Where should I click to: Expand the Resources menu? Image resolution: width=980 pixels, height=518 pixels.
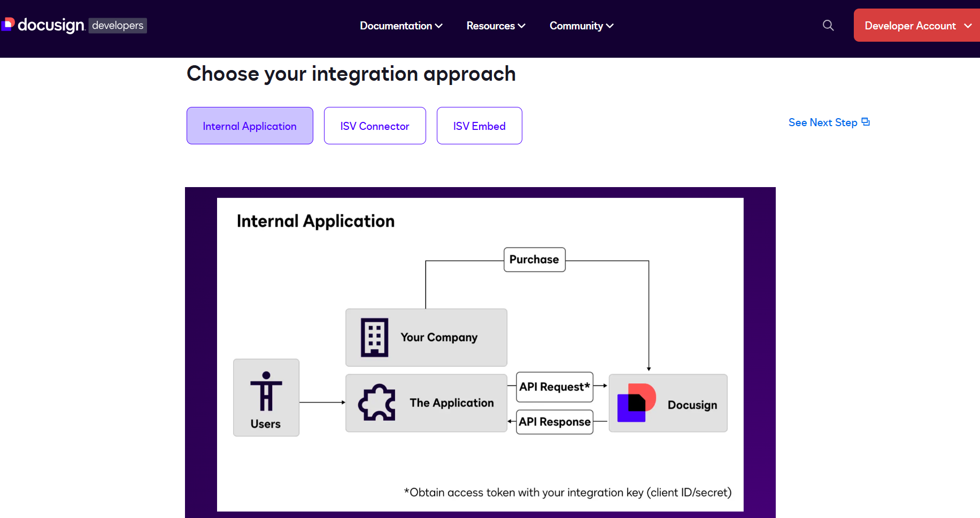click(x=496, y=26)
